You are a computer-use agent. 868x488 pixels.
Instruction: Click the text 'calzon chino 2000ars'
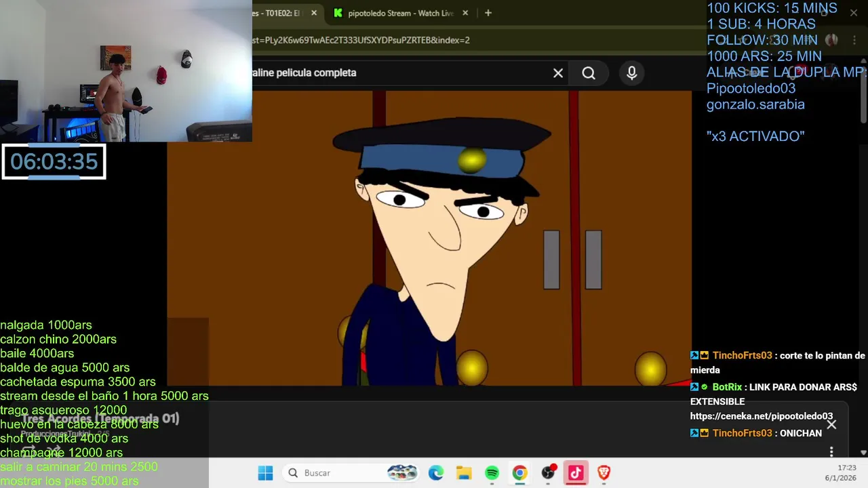point(58,339)
